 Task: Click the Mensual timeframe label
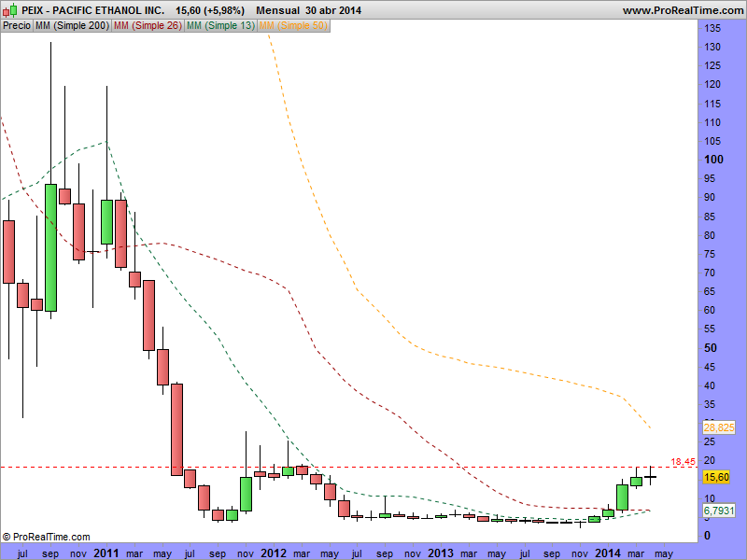pyautogui.click(x=277, y=10)
